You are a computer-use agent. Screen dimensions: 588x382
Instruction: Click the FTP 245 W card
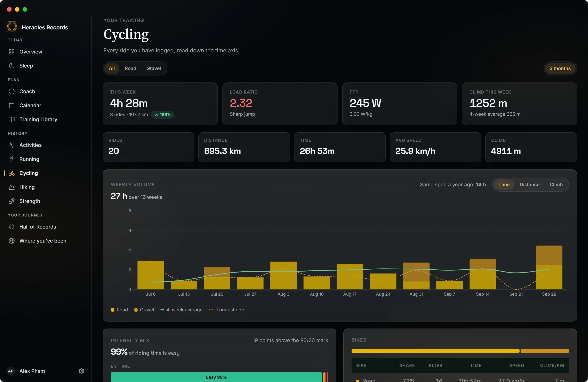pyautogui.click(x=400, y=104)
